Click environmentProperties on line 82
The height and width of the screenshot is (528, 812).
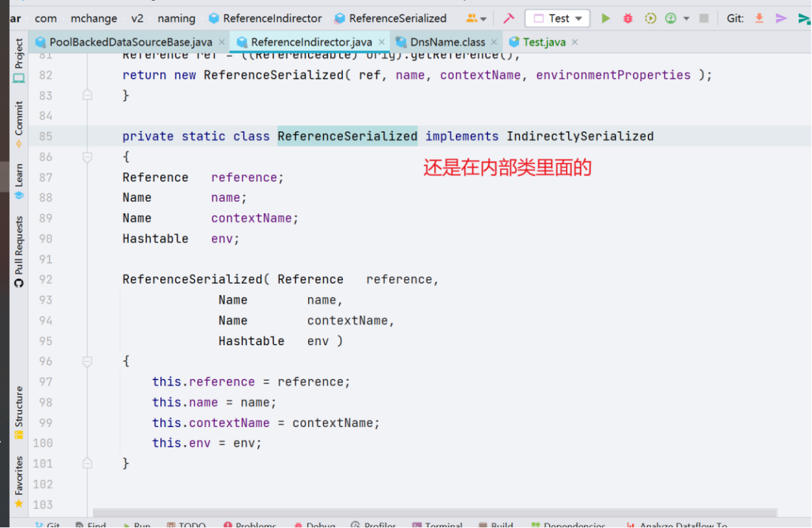point(613,75)
